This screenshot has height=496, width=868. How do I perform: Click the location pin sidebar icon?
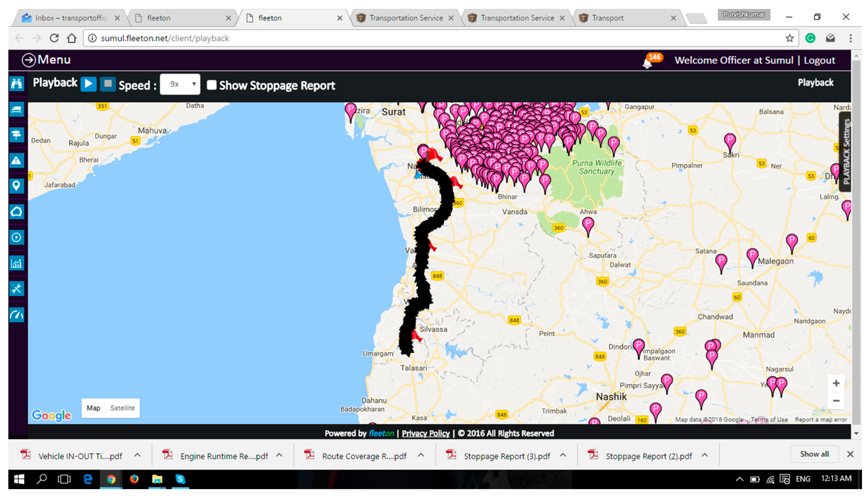(16, 186)
